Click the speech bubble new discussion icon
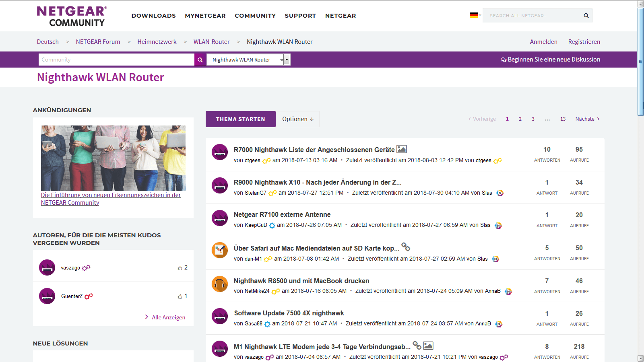Screen dimensions: 644x362 tap(504, 60)
